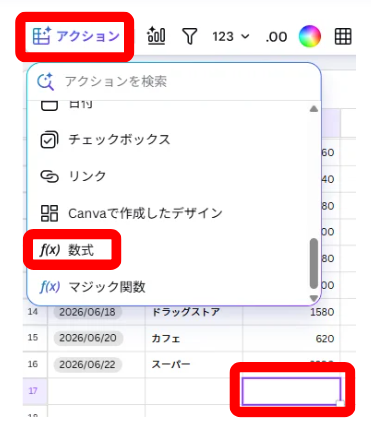Click the action list scrollbar thumb
Viewport: 371px width, 439px height.
pos(314,263)
